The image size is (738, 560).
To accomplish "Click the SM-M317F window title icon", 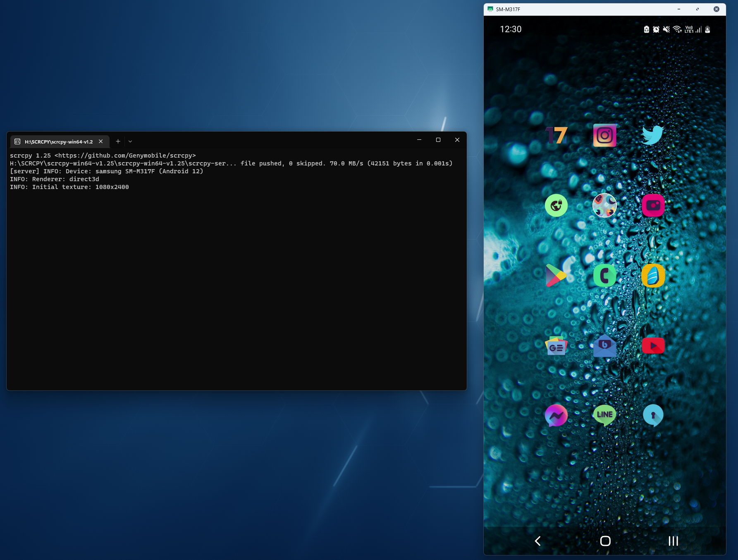I will click(490, 9).
